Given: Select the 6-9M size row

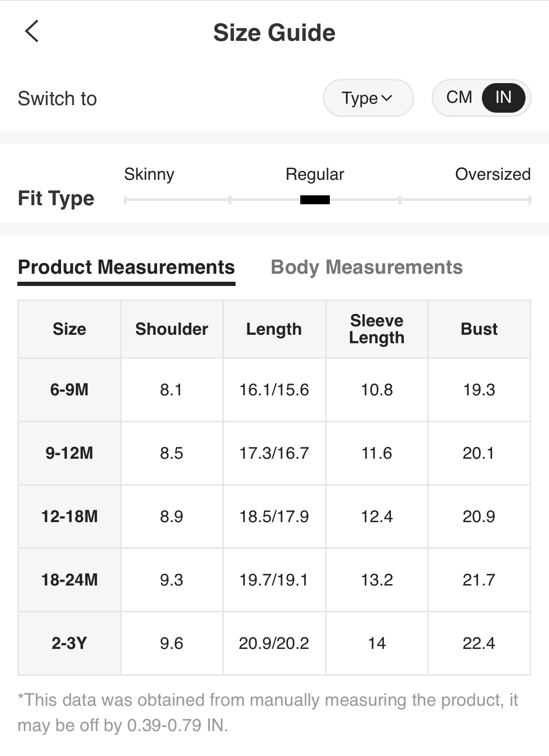Looking at the screenshot, I should 69,390.
